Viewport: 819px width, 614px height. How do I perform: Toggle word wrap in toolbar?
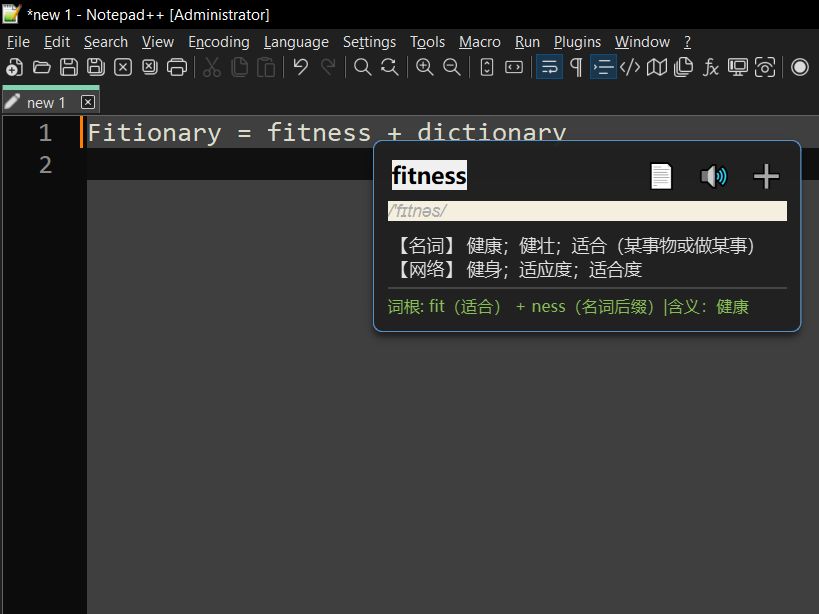(549, 67)
